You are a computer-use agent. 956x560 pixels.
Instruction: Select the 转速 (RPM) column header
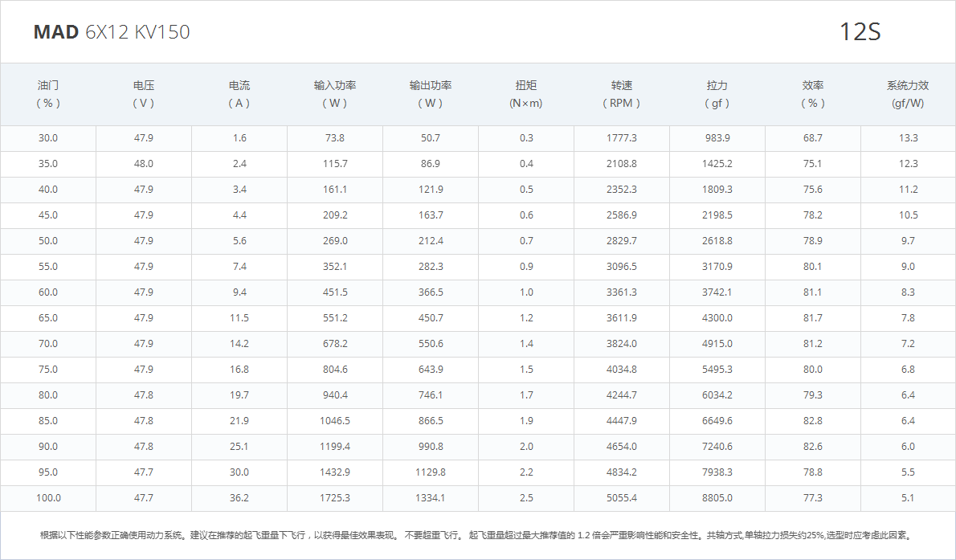(x=622, y=94)
